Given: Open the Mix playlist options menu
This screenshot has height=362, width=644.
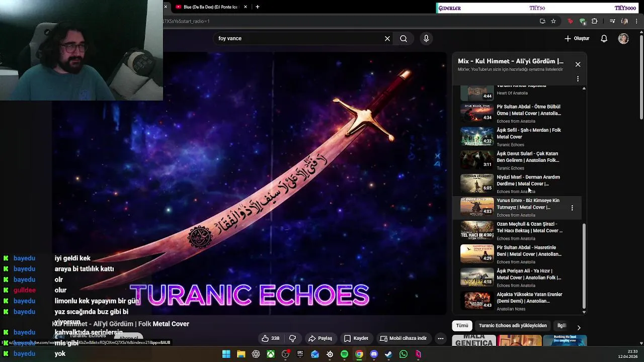Looking at the screenshot, I should point(578,79).
